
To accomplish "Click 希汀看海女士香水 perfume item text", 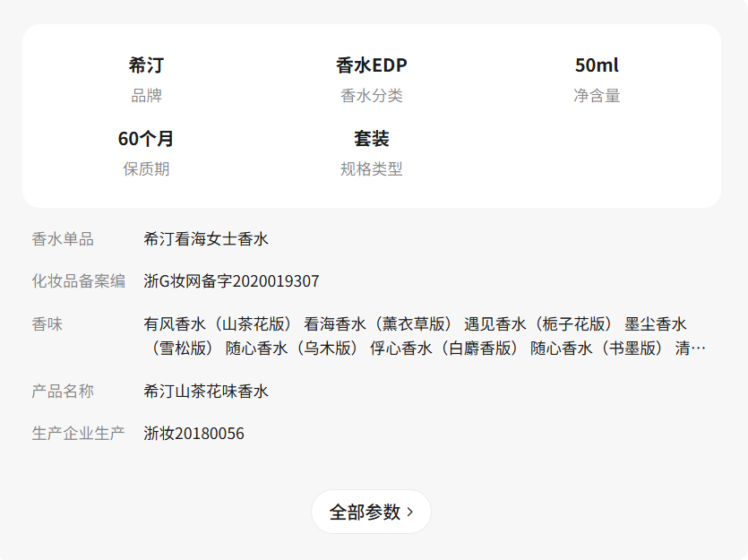I will pos(206,239).
